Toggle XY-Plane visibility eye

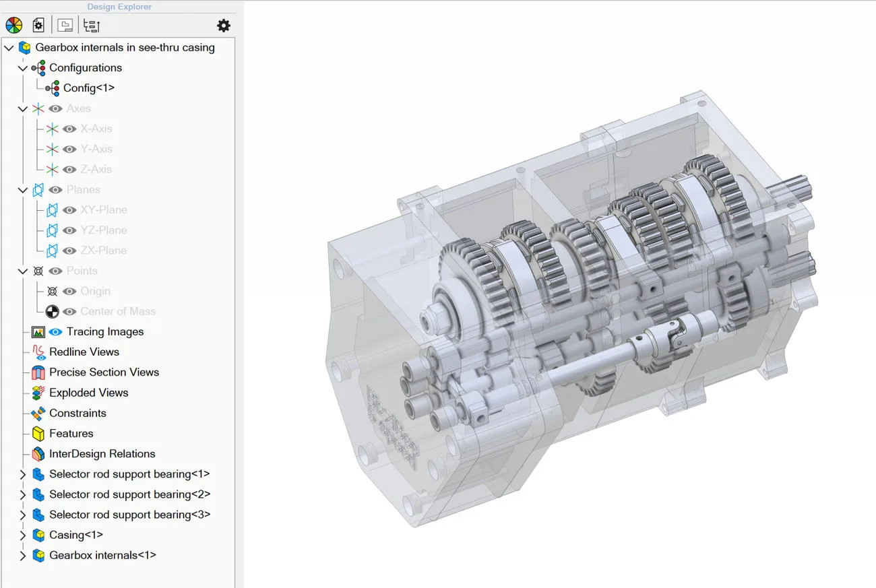[x=70, y=210]
